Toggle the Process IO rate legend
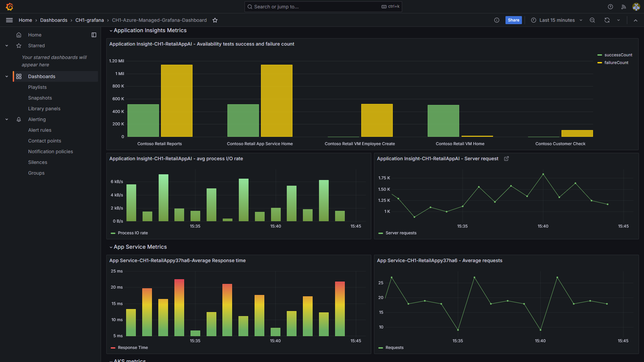 click(132, 233)
